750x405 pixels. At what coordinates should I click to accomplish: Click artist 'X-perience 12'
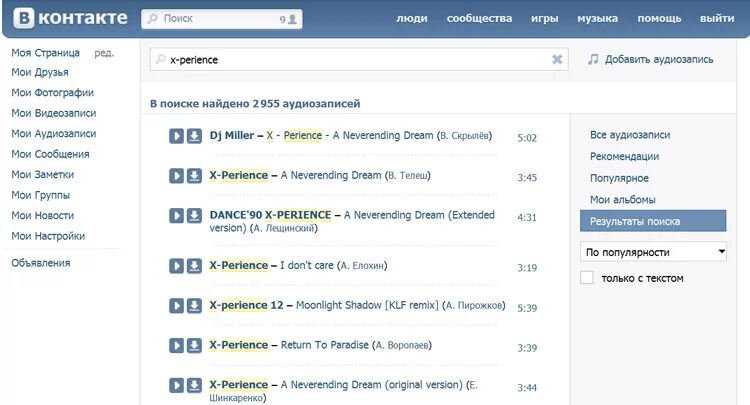click(x=246, y=305)
